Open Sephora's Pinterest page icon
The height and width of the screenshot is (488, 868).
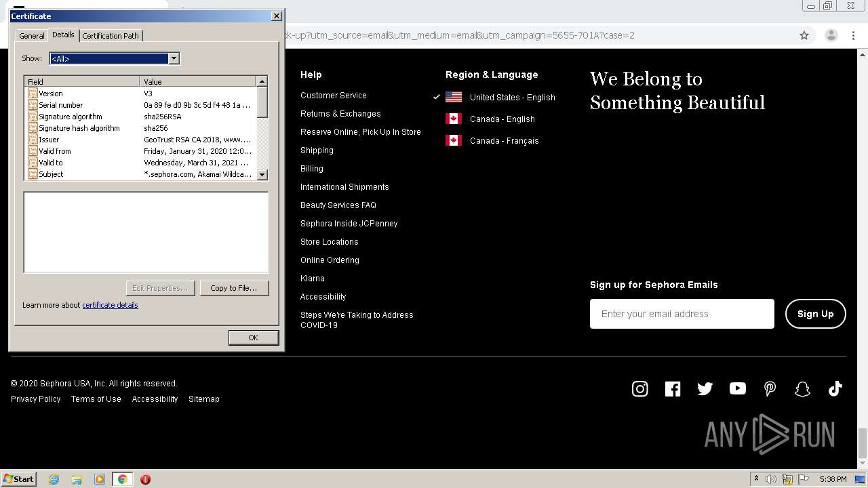tap(770, 388)
